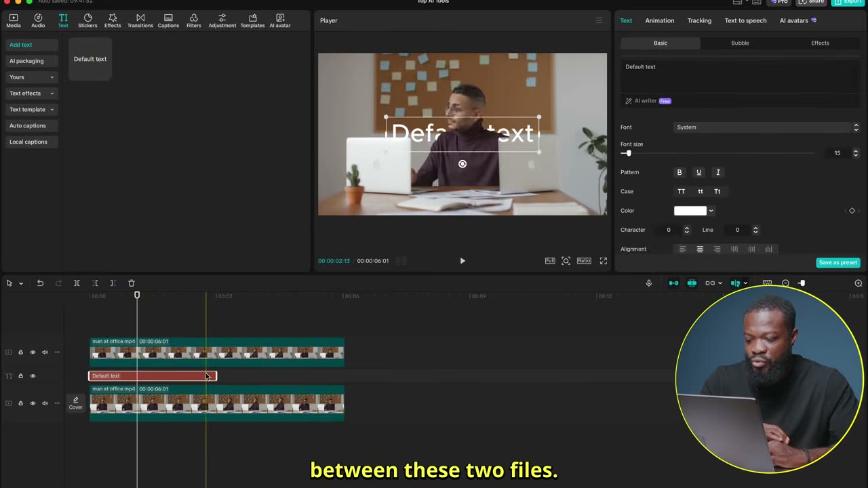Open the player's focus scan icon
The height and width of the screenshot is (488, 868).
pos(566,261)
